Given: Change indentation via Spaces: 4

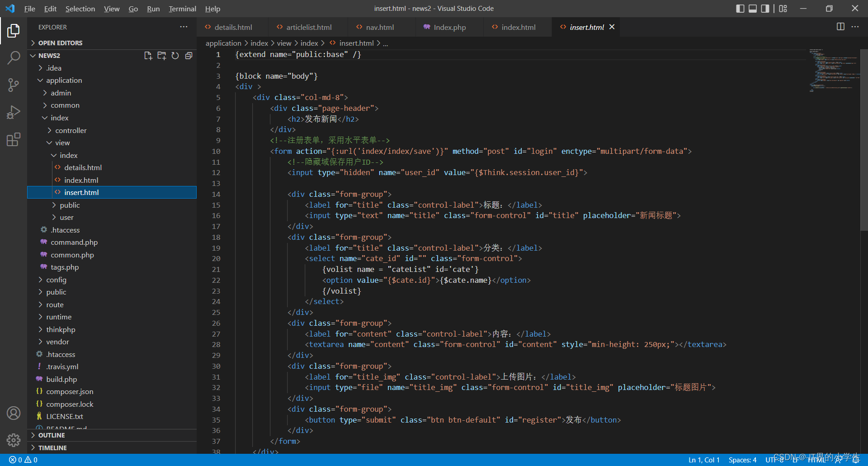Looking at the screenshot, I should (x=742, y=460).
